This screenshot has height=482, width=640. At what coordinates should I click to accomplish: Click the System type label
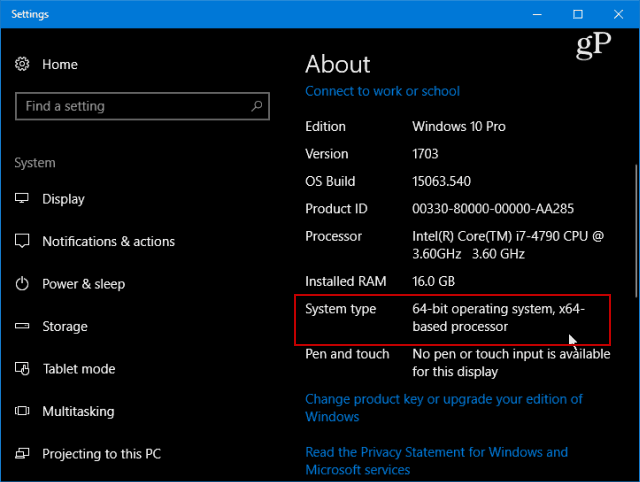pyautogui.click(x=340, y=309)
